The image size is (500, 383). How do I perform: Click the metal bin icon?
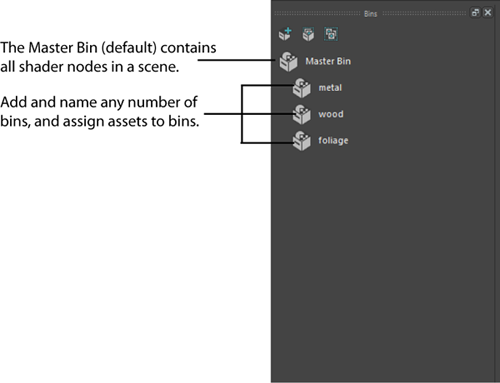pos(302,88)
